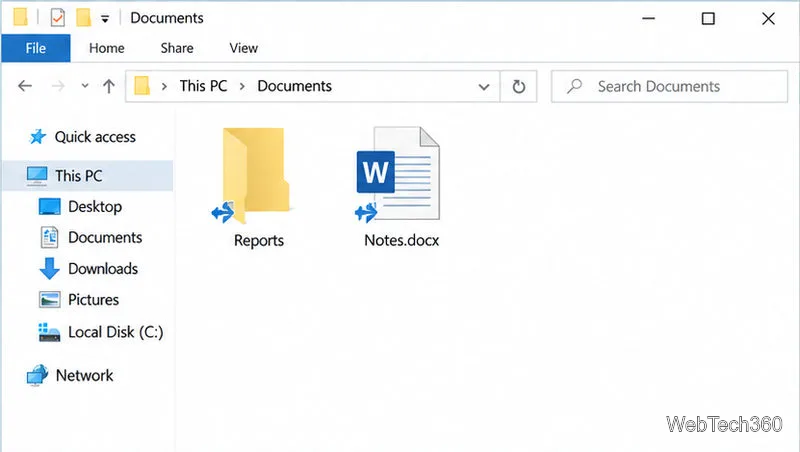Maximize the Documents window
This screenshot has width=800, height=452.
coord(708,19)
